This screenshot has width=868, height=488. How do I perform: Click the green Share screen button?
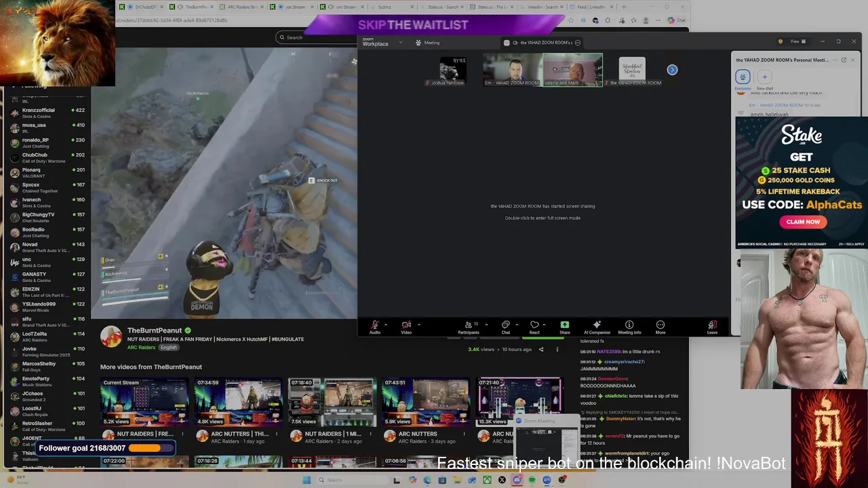pos(564,327)
